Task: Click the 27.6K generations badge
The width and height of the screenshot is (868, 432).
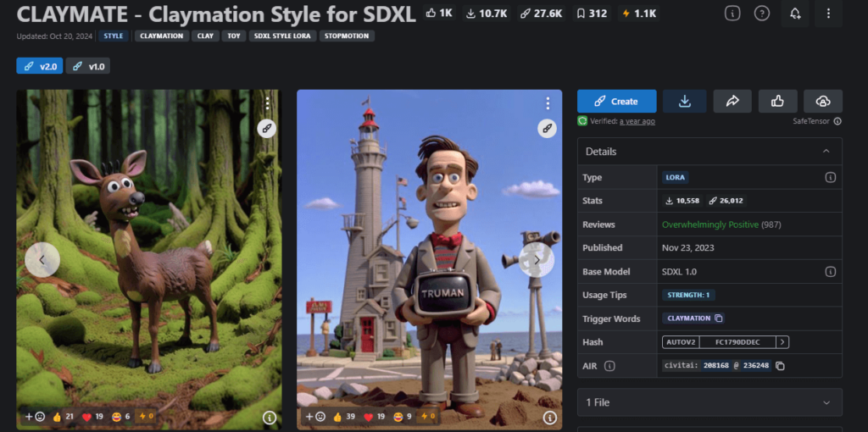Action: (542, 14)
